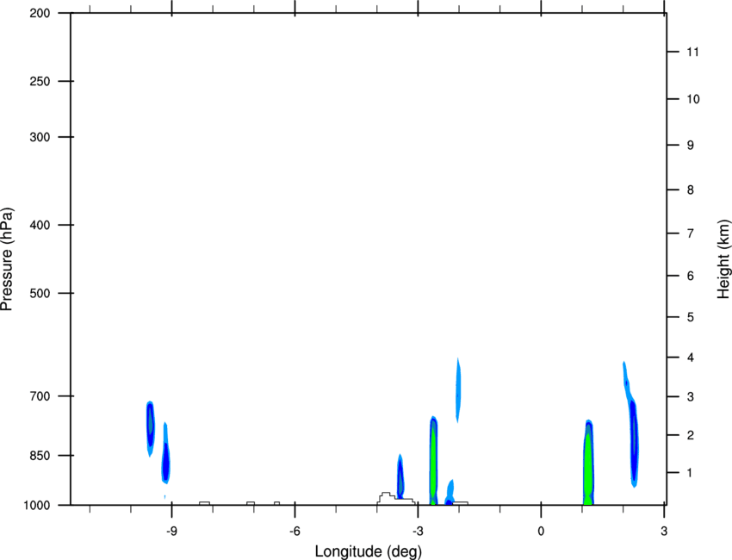Click the 6 km height label
Image resolution: width=732 pixels, height=560 pixels.
[691, 276]
